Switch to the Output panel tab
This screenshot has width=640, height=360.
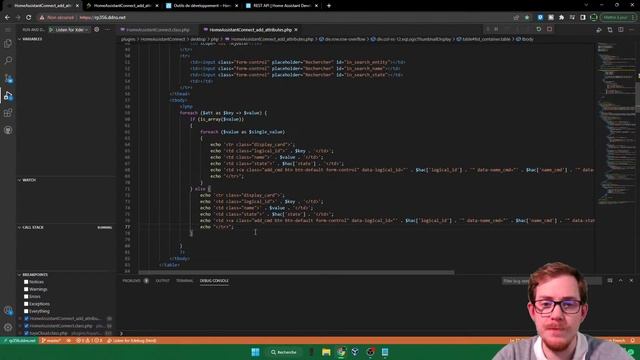coord(162,281)
